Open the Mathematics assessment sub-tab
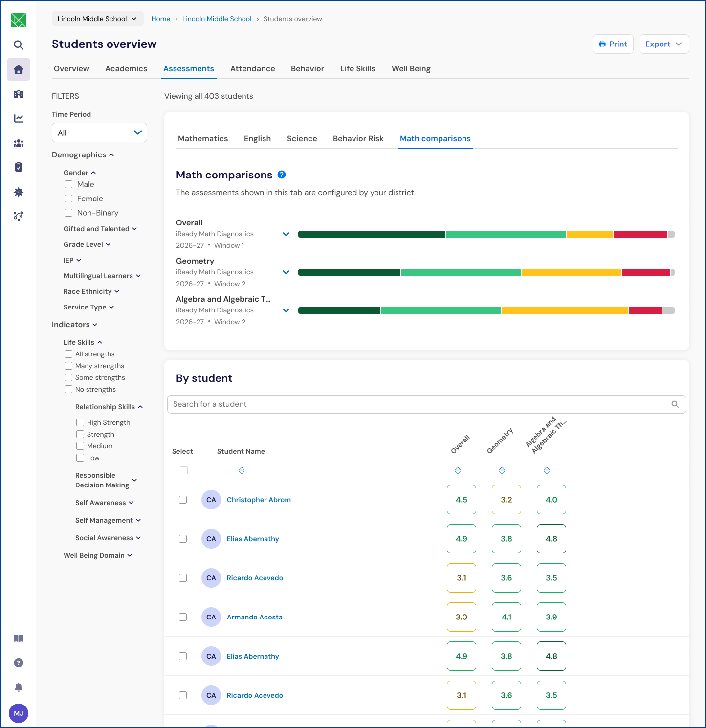 click(203, 139)
